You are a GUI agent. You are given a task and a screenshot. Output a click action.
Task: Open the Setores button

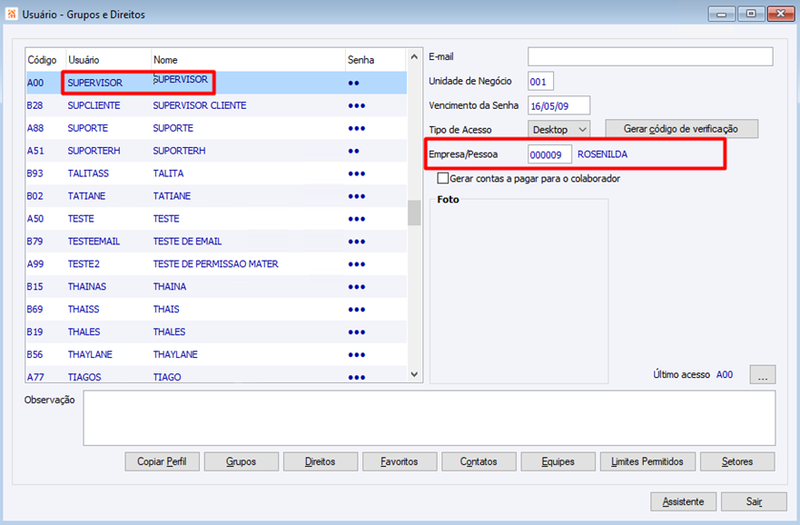(737, 461)
